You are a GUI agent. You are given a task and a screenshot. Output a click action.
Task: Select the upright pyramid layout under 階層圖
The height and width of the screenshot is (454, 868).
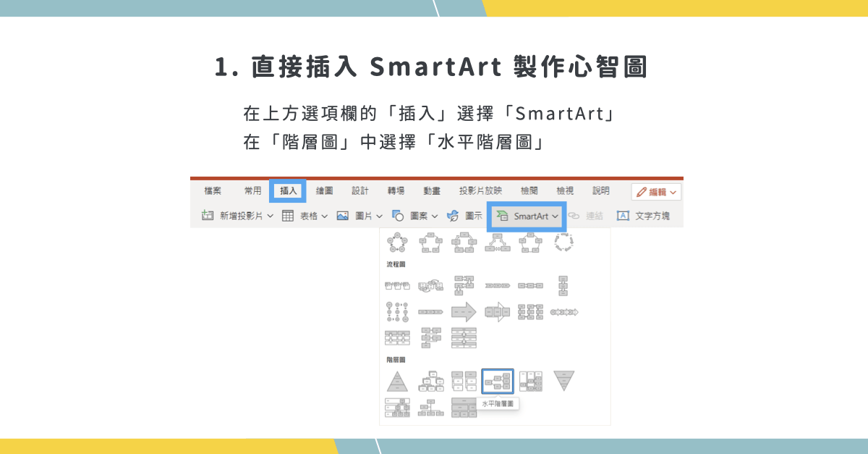397,381
